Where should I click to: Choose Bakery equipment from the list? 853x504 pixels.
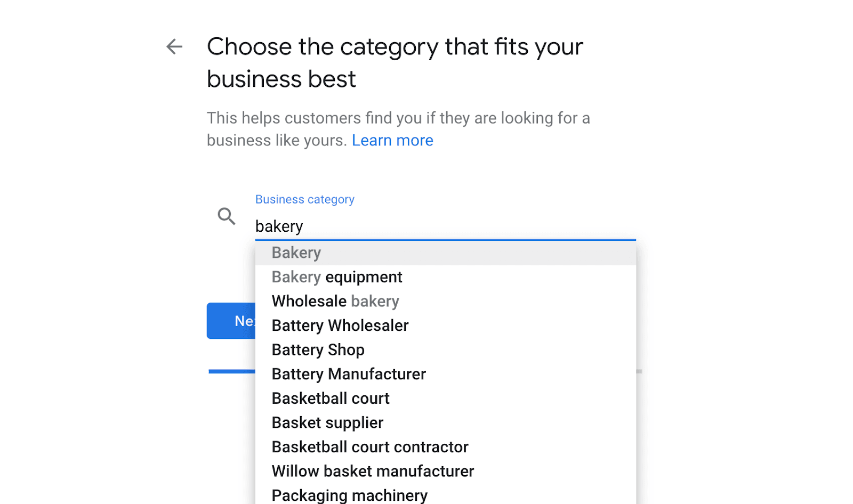click(337, 277)
